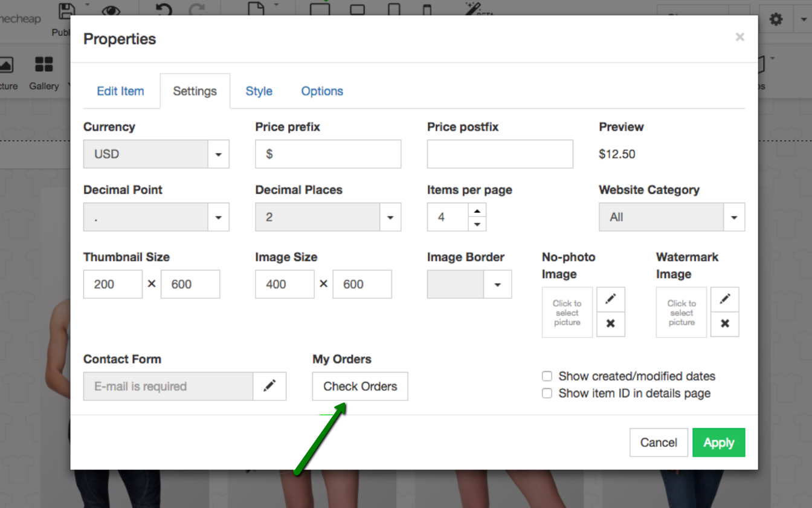The image size is (812, 508).
Task: Click into the Price postfix field
Action: pyautogui.click(x=500, y=154)
